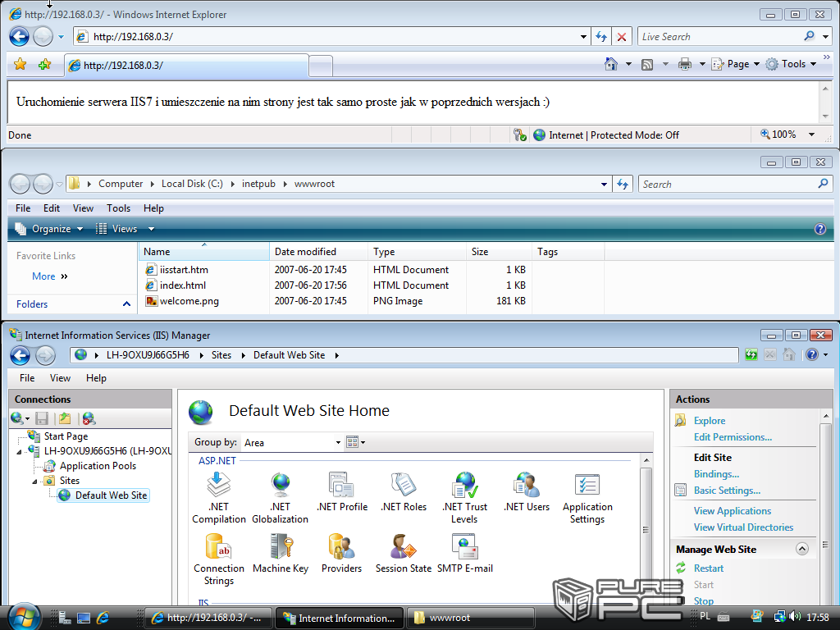Select the welcome.png file
Viewport: 840px width, 630px height.
coord(189,301)
